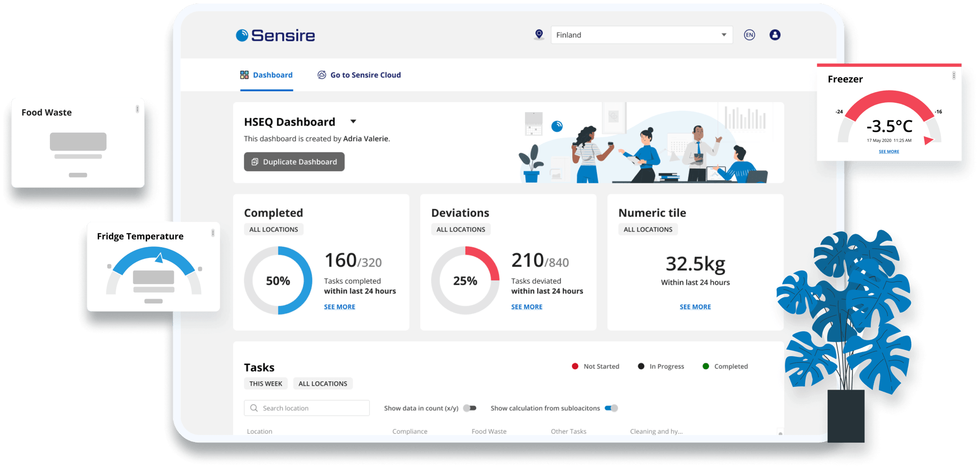Viewport: 980px width, 468px height.
Task: Switch language with the EN icon
Action: tap(749, 35)
